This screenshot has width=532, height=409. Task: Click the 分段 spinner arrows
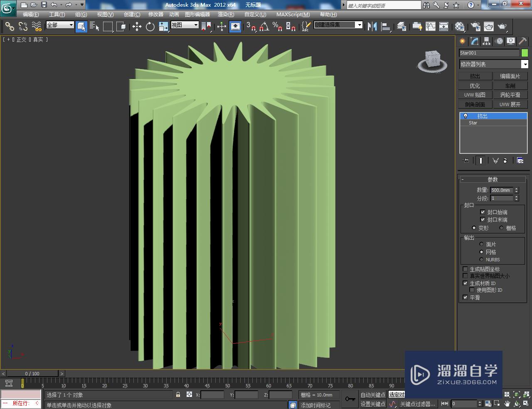pos(516,198)
